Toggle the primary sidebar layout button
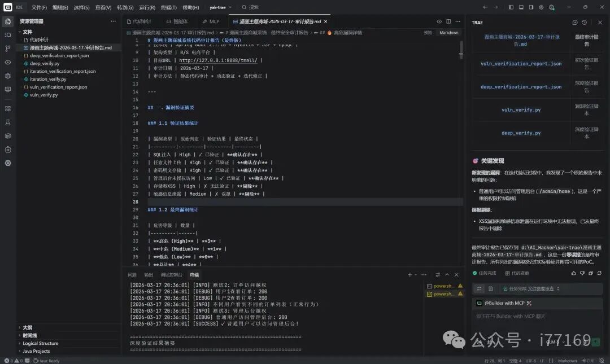Image resolution: width=610 pixels, height=364 pixels. (x=511, y=7)
